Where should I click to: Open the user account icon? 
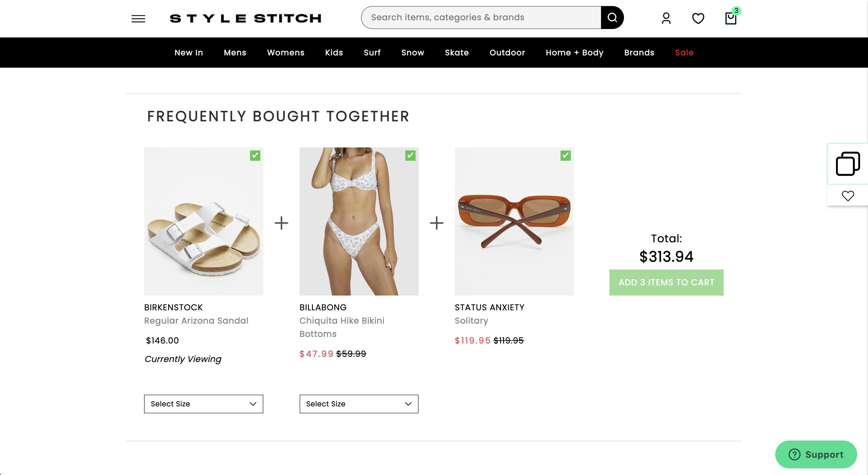666,18
